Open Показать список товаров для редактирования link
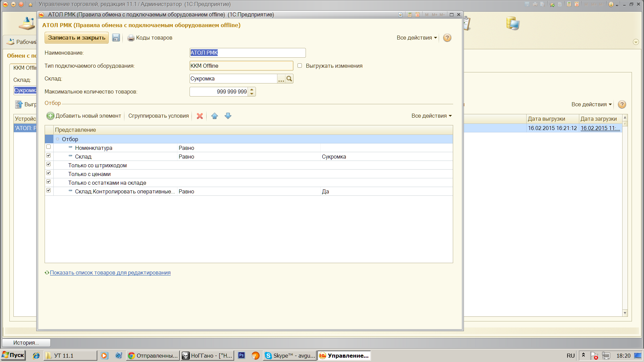 (x=110, y=273)
